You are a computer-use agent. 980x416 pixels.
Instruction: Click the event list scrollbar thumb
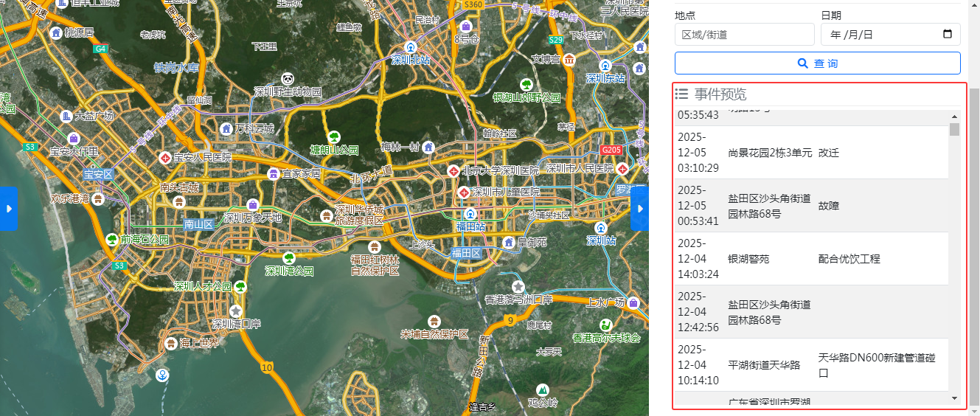(x=954, y=130)
